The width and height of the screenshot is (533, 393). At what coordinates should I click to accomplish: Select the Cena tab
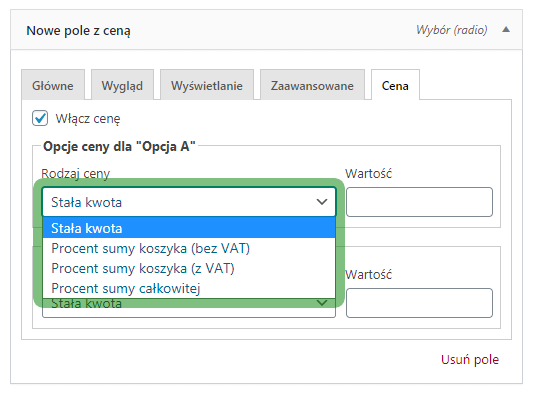coord(395,85)
